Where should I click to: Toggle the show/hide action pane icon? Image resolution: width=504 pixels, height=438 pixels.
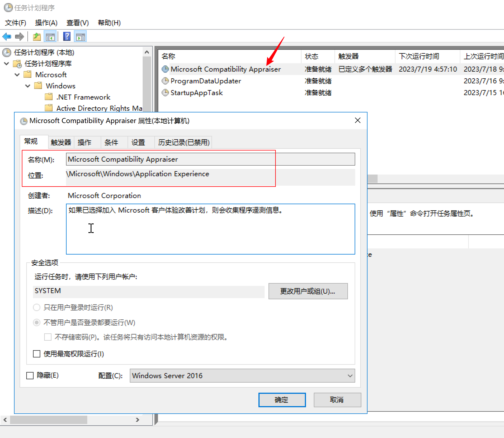pyautogui.click(x=80, y=36)
